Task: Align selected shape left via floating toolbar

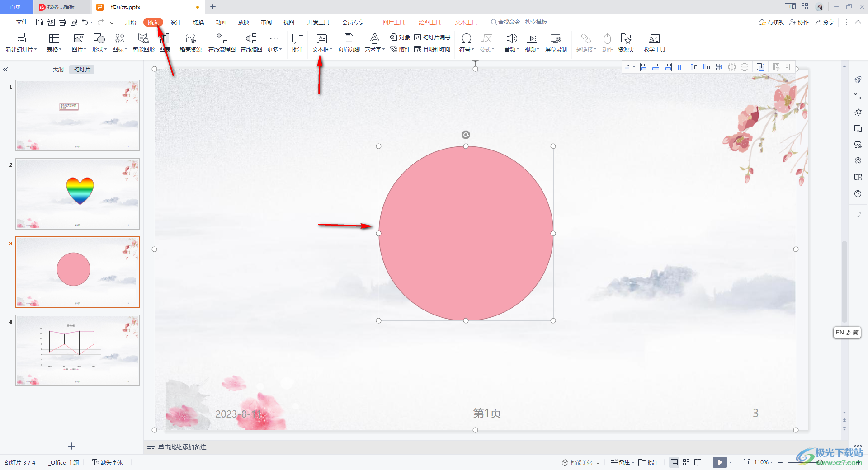Action: point(643,67)
